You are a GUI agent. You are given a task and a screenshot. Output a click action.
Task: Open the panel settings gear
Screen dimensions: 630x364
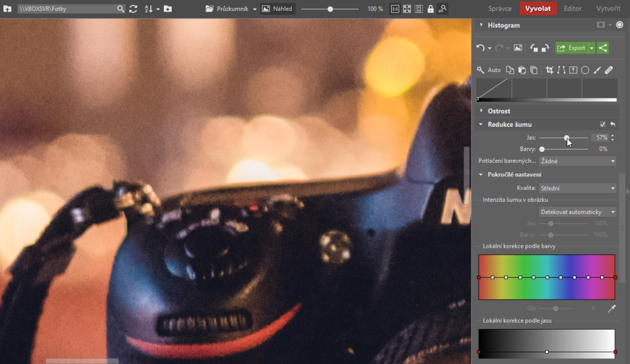pos(620,25)
